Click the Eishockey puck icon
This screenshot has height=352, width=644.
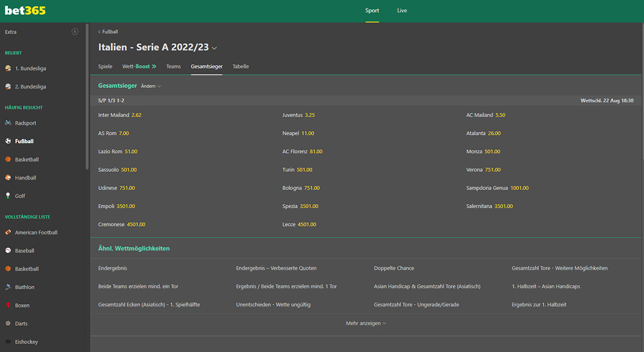coord(9,342)
